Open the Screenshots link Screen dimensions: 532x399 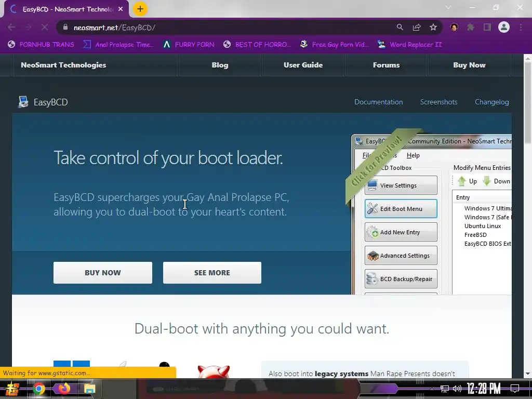point(438,102)
